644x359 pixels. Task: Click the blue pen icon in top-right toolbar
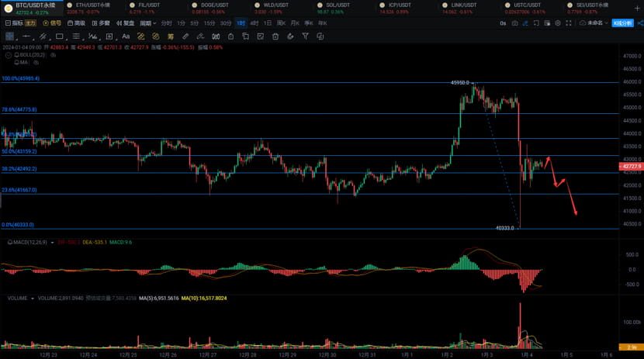pos(525,23)
